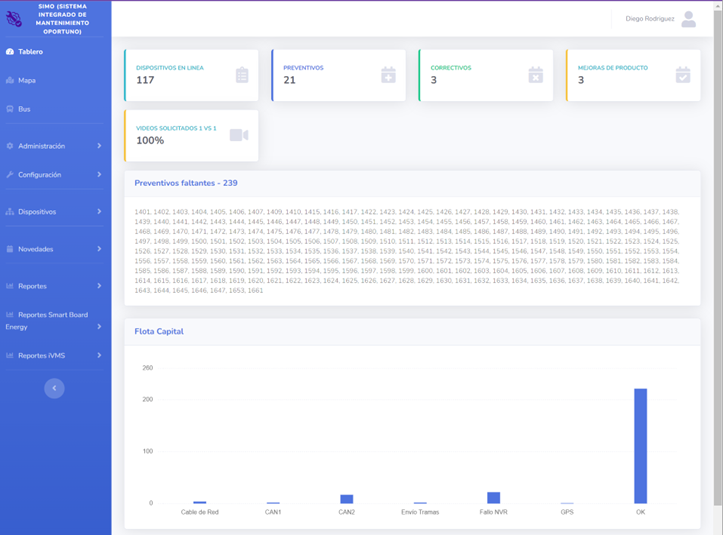Click the Administración gear icon
This screenshot has height=535, width=723.
pyautogui.click(x=10, y=146)
